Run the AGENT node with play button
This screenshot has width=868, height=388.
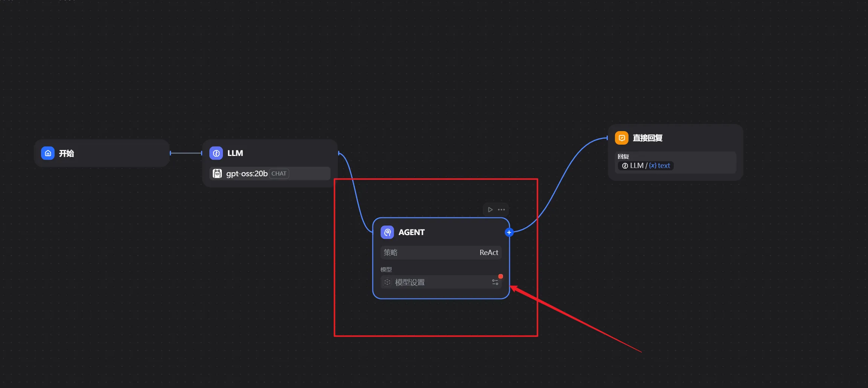click(490, 210)
